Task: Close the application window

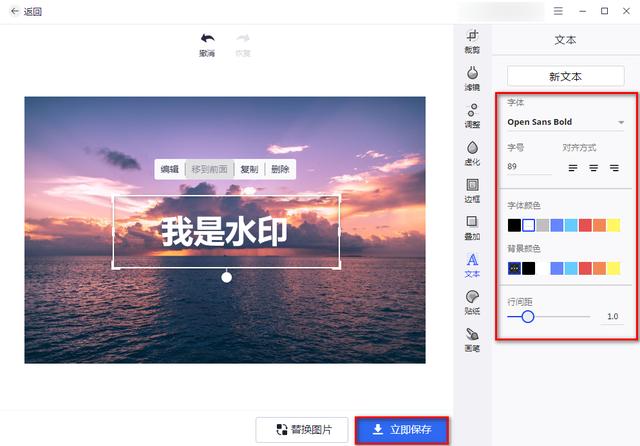Action: point(626,11)
